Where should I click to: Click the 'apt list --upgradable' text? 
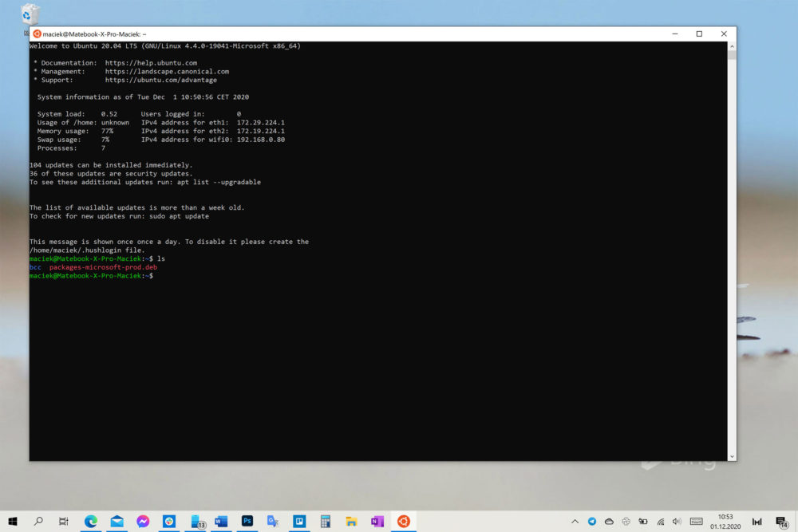pos(219,182)
